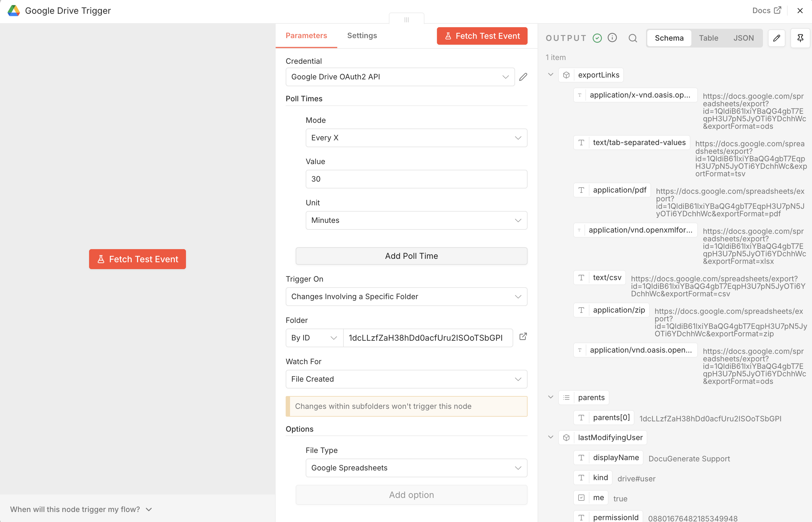The image size is (812, 522).
Task: Open the Watch For dropdown
Action: tap(406, 379)
